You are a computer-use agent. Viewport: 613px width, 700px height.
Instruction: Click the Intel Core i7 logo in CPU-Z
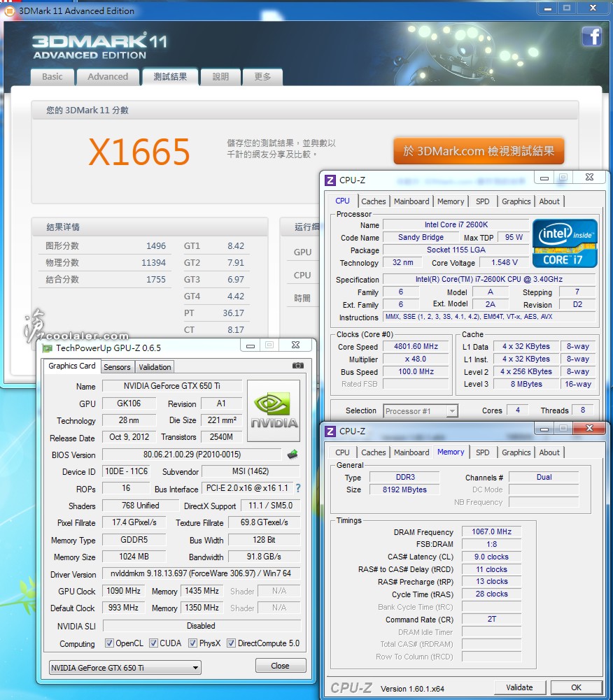point(565,243)
